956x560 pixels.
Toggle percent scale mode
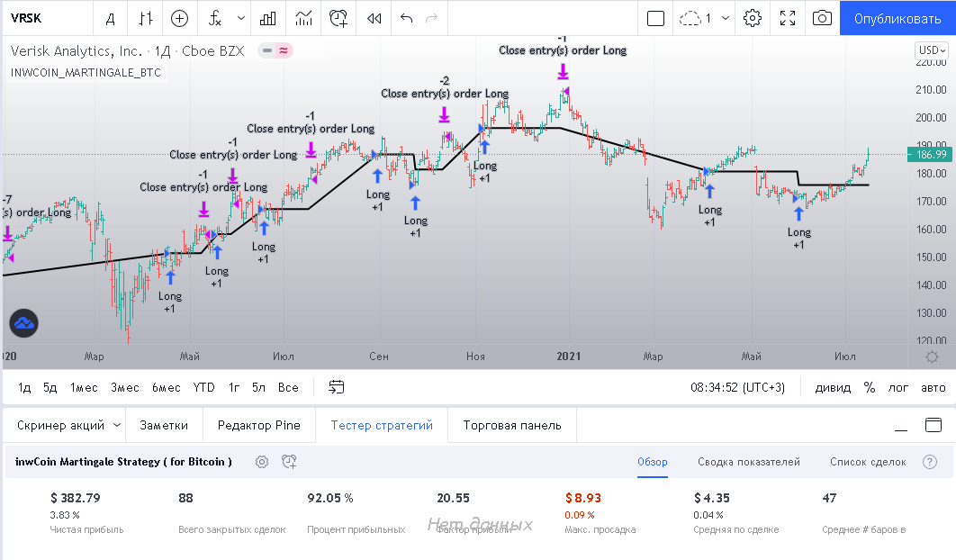pyautogui.click(x=869, y=387)
